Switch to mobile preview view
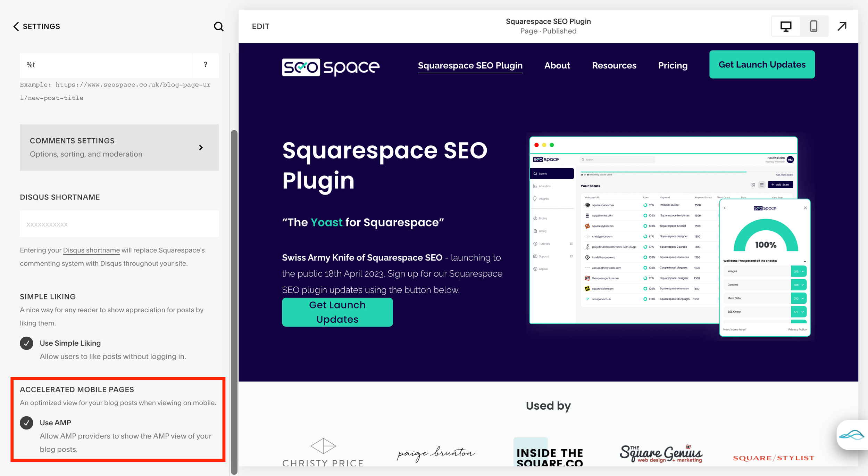The height and width of the screenshot is (476, 868). (x=813, y=26)
